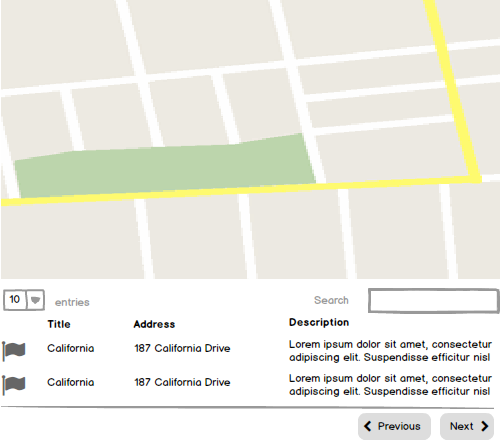Click the left chevron on Previous button

coord(367,426)
